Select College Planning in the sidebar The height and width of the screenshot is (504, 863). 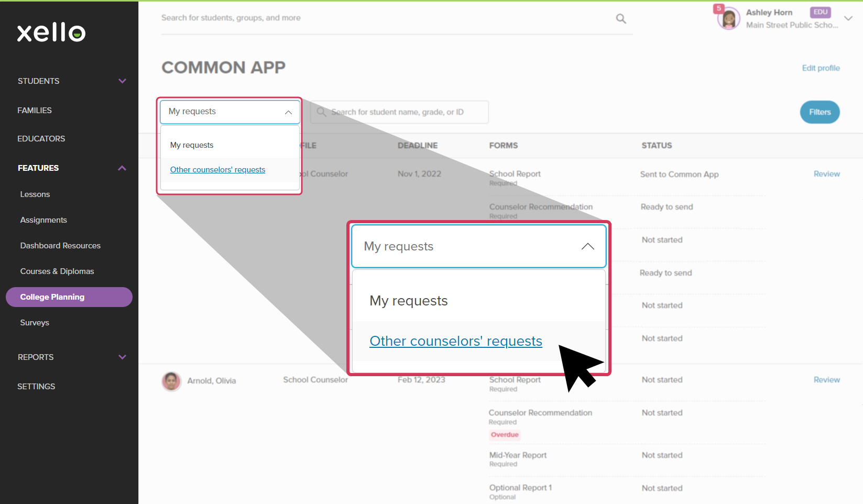click(52, 297)
